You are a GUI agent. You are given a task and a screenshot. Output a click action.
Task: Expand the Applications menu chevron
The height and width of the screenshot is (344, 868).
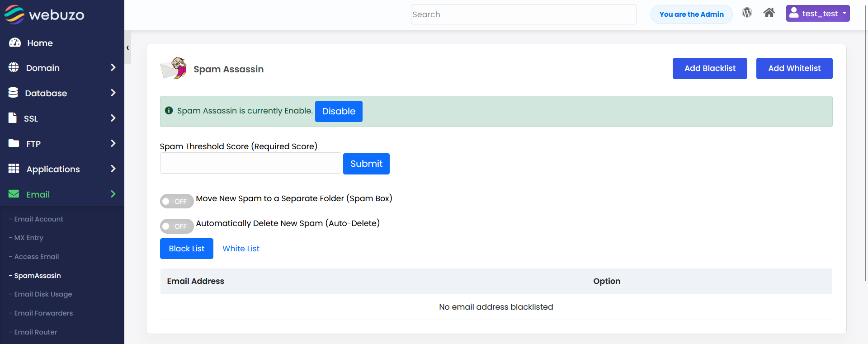pos(113,169)
